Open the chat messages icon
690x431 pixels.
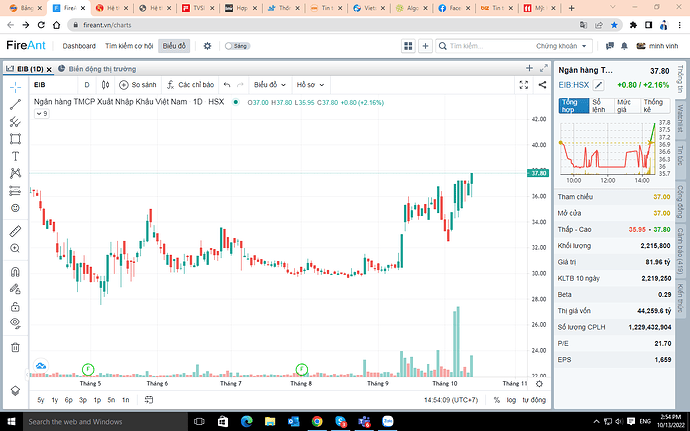click(x=610, y=46)
